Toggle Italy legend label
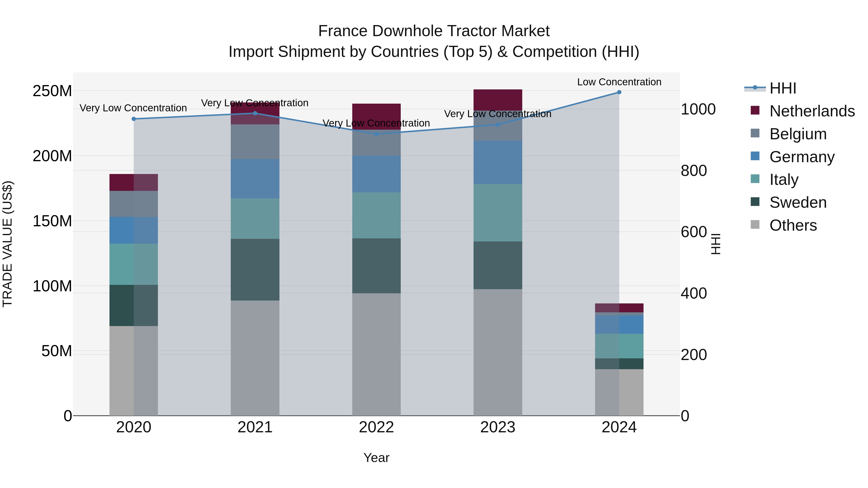Screen dimensions: 868x488 tap(784, 180)
